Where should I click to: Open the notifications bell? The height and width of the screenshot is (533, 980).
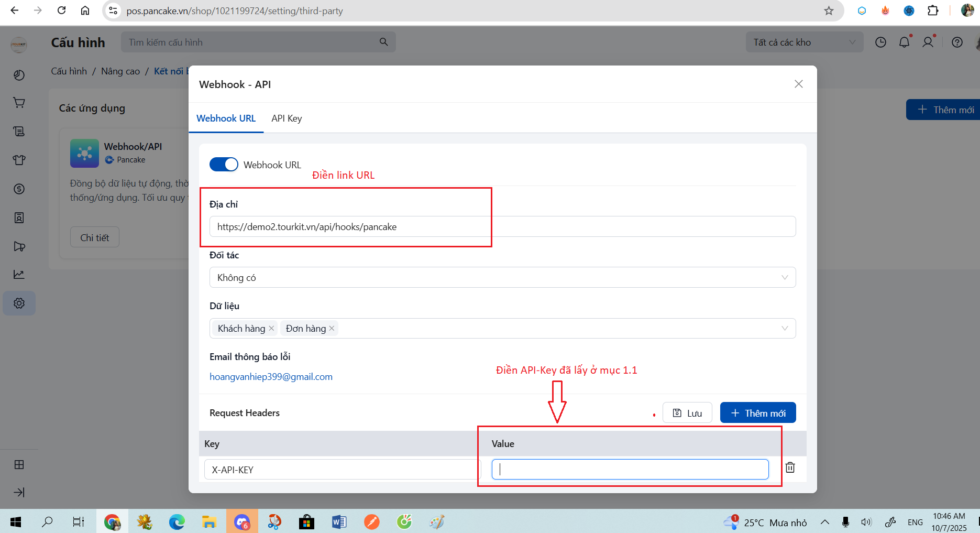pos(904,42)
